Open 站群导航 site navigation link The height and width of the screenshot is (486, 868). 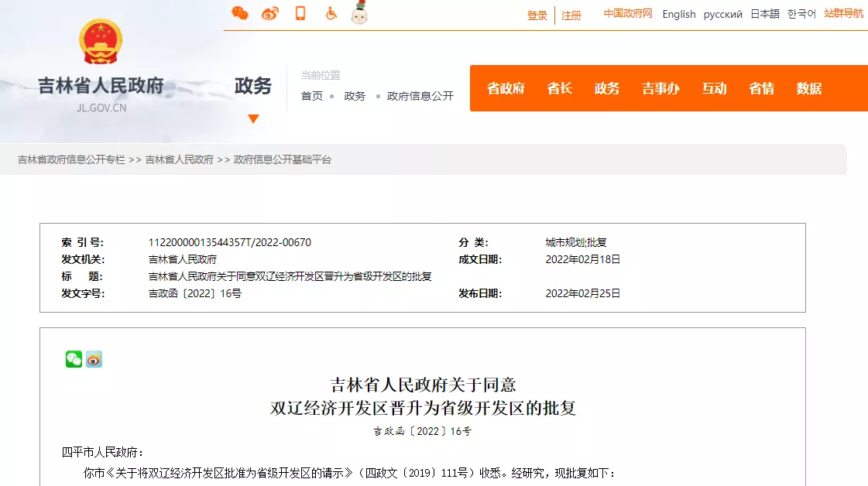[843, 14]
